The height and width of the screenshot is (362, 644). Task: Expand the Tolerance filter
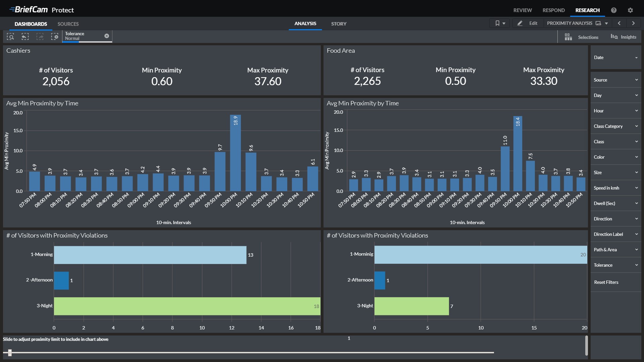[616, 265]
